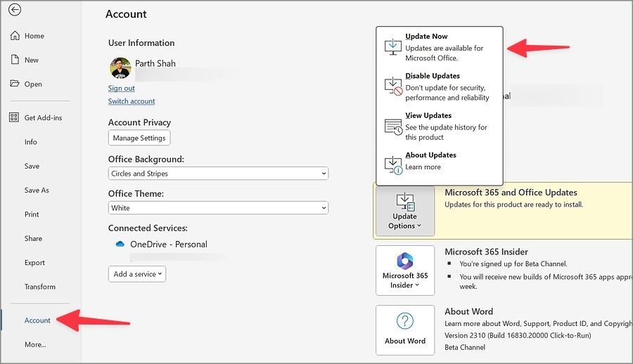Viewport: 633px width, 364px height.
Task: Click the OneDrive - Personal service entry
Action: tap(169, 244)
